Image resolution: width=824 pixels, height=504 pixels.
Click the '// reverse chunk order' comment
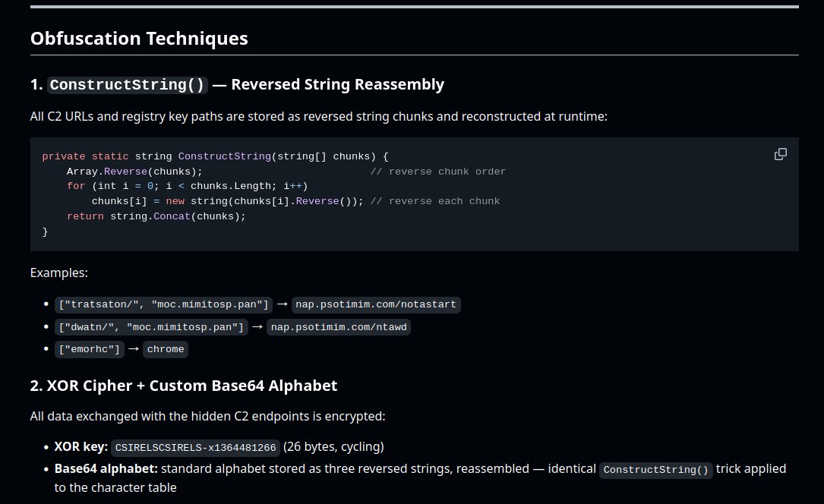click(437, 172)
